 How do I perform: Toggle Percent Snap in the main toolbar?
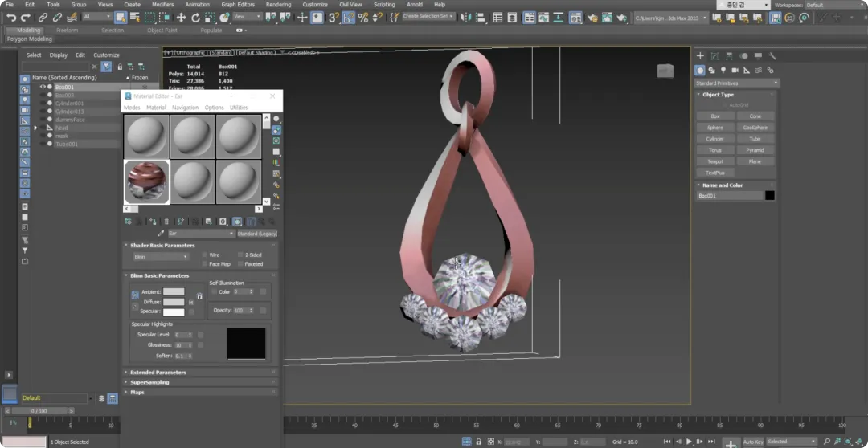[363, 18]
